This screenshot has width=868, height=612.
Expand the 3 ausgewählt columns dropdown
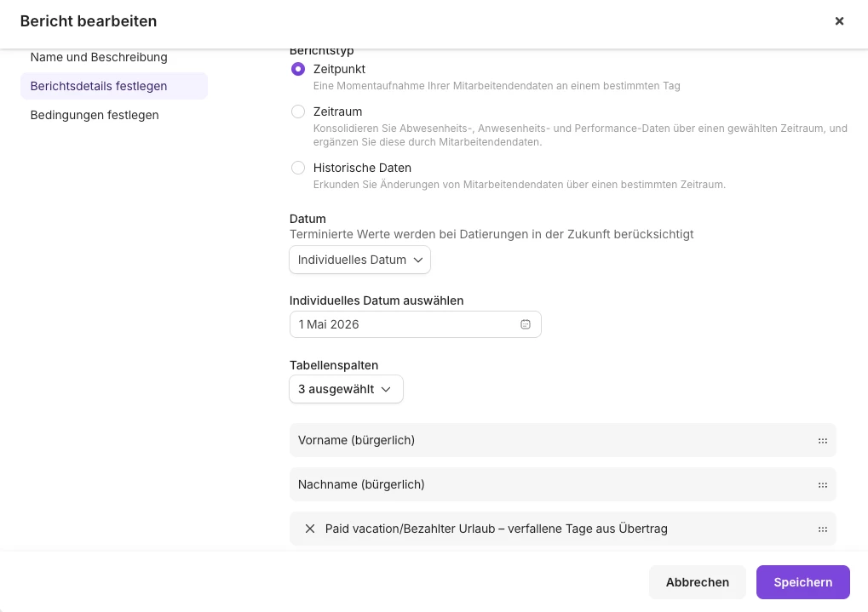(346, 389)
